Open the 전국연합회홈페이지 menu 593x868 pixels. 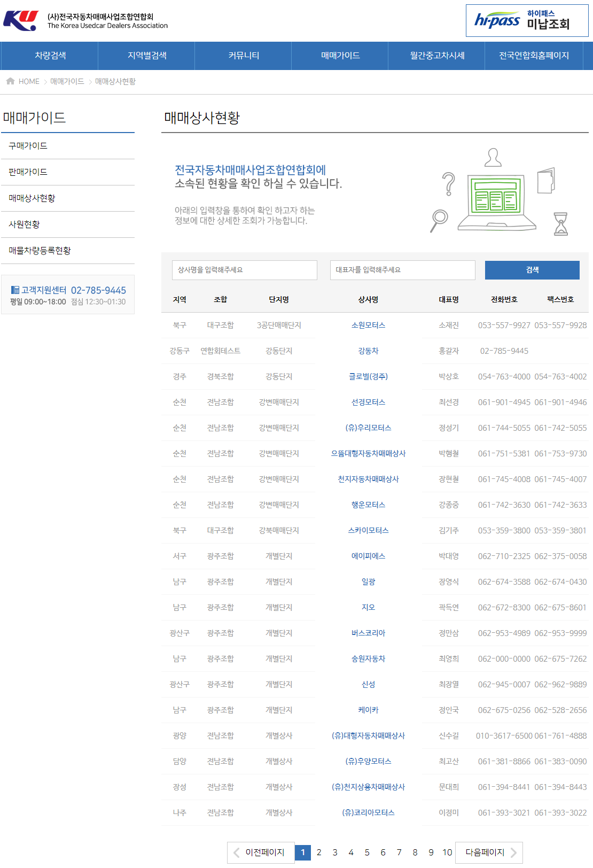(x=534, y=56)
